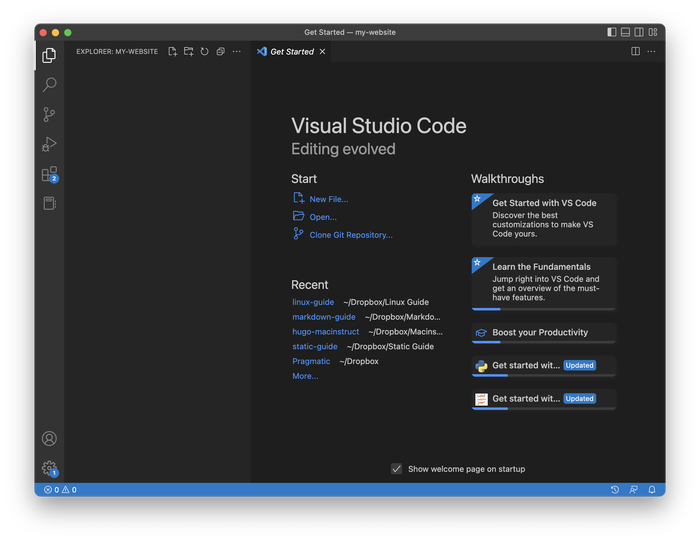Screen dimensions: 700x542
Task: Open the Explorer view in activity bar
Action: pyautogui.click(x=49, y=55)
